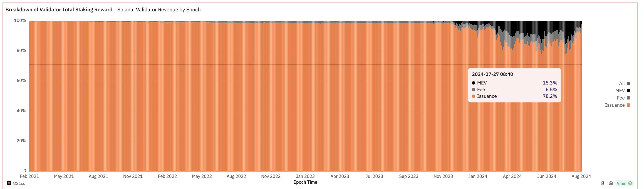The width and height of the screenshot is (644, 189).
Task: Click the Feb 2021 x-axis label
Action: coord(29,176)
